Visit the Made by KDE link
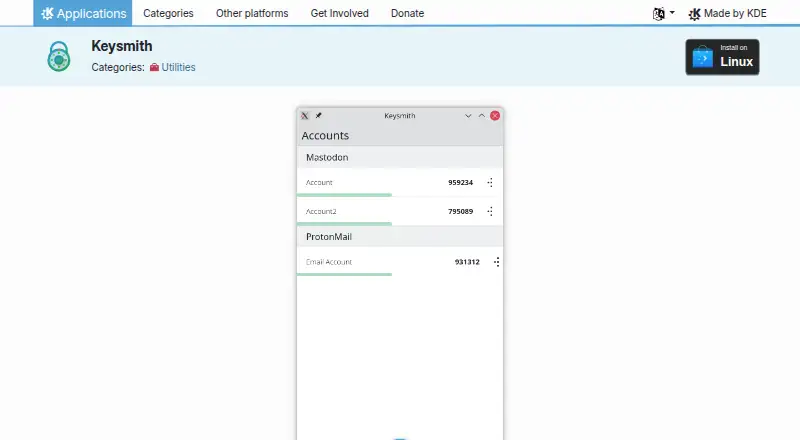The width and height of the screenshot is (800, 440). point(727,14)
